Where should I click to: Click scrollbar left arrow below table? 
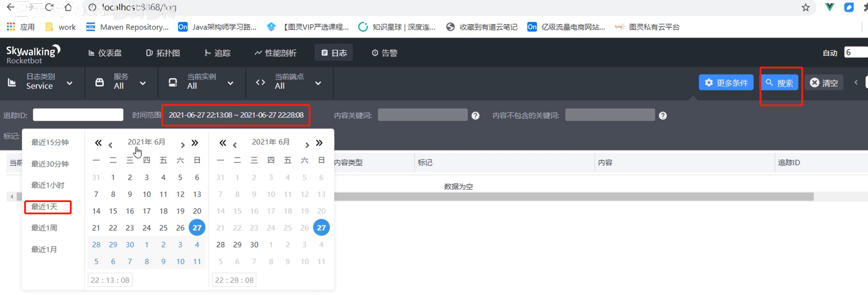[12, 197]
